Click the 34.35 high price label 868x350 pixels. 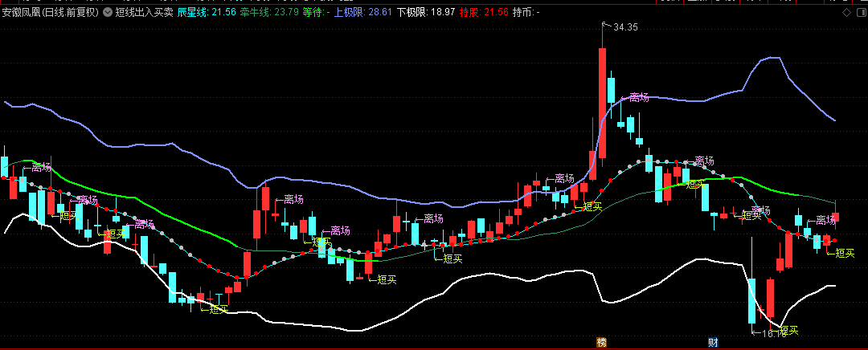click(x=624, y=26)
